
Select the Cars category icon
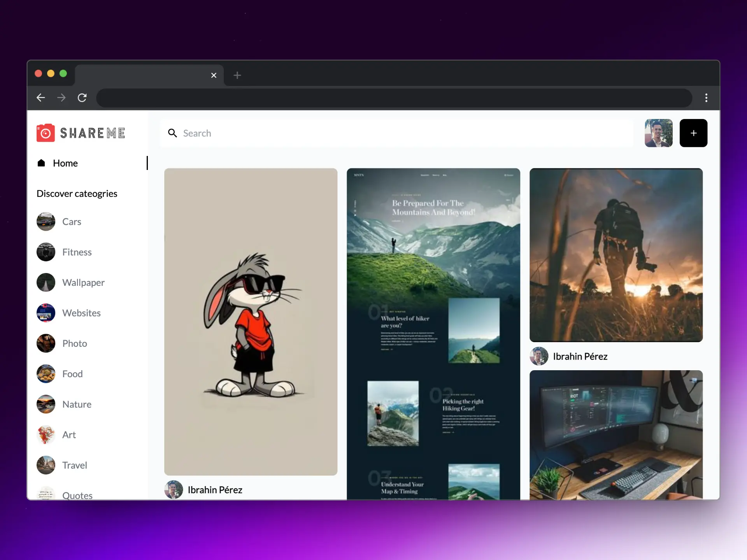click(46, 221)
